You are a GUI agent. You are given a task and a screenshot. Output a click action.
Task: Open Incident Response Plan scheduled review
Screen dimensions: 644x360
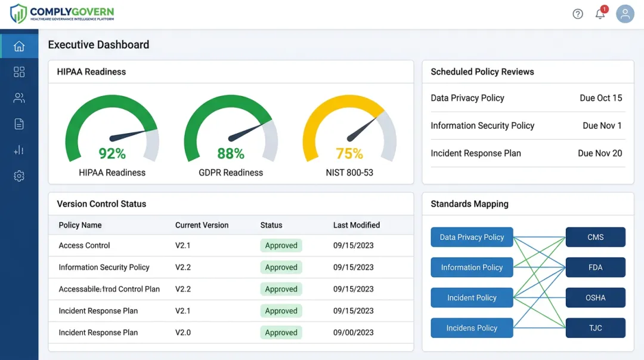click(x=528, y=153)
